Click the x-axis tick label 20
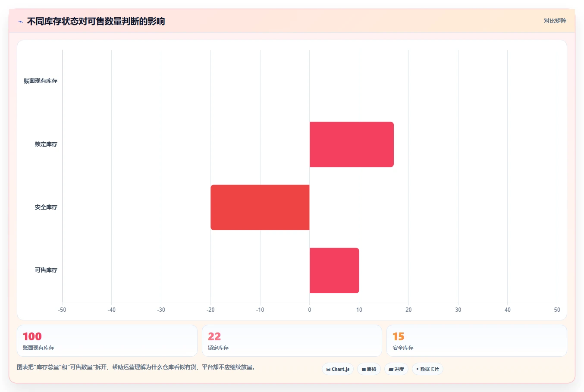The width and height of the screenshot is (584, 392). (x=408, y=310)
